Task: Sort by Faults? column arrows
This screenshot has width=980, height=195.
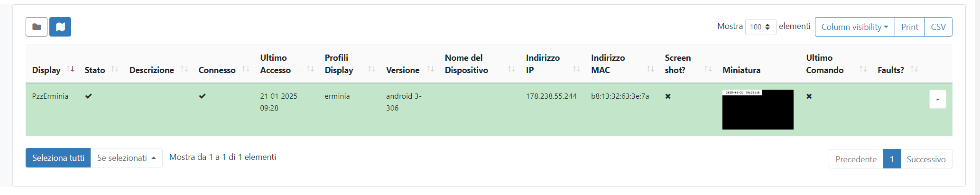Action: point(914,69)
